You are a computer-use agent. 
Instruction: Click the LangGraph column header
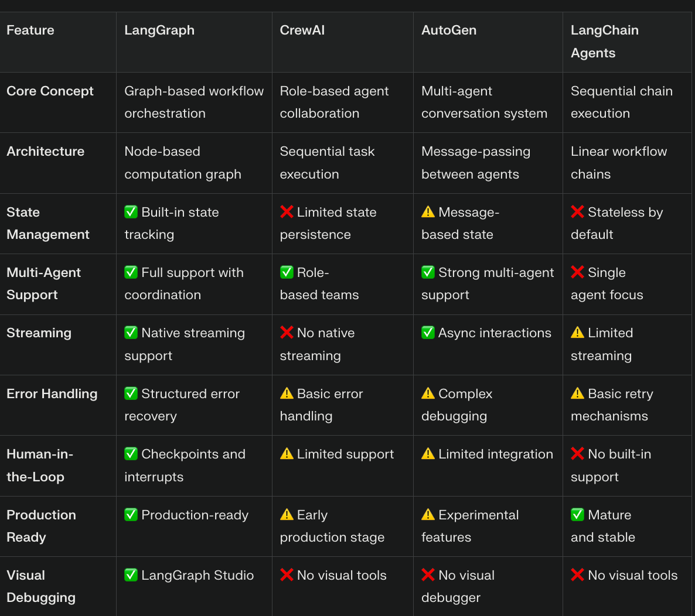click(x=159, y=30)
